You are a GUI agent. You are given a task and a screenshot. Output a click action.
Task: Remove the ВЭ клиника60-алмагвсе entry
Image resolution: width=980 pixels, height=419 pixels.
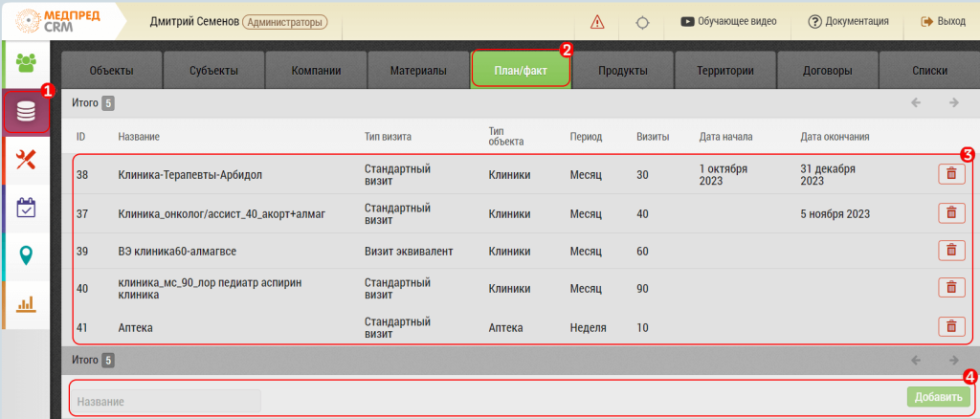(950, 251)
